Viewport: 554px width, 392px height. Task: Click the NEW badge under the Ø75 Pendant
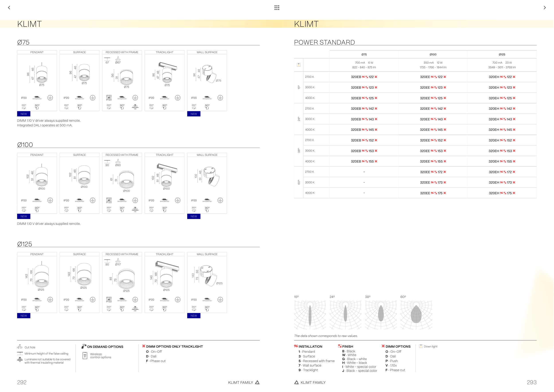tap(24, 114)
